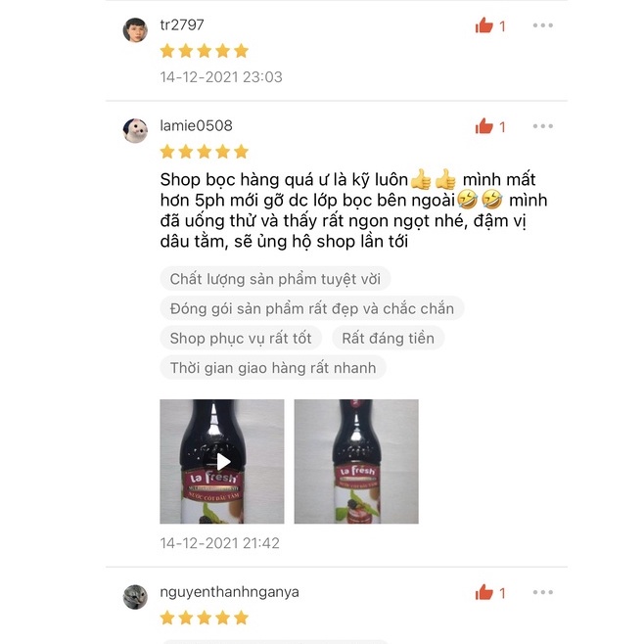This screenshot has height=644, width=644.
Task: Open the second La Fresh bottle photo
Action: (x=356, y=461)
